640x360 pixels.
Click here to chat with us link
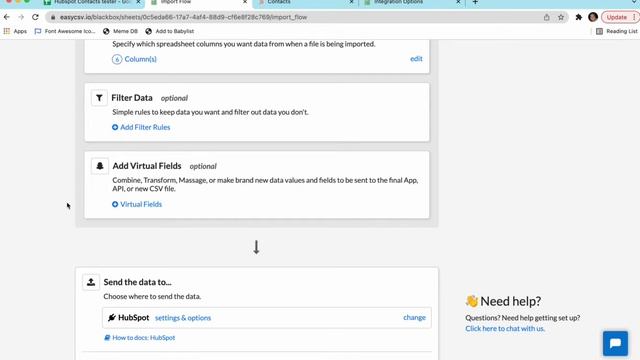(x=505, y=328)
